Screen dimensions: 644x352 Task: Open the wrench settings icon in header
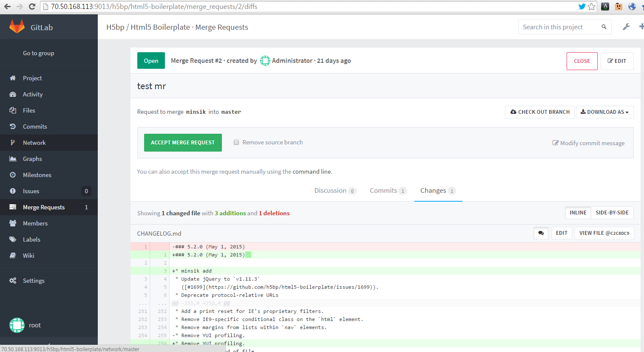click(626, 27)
